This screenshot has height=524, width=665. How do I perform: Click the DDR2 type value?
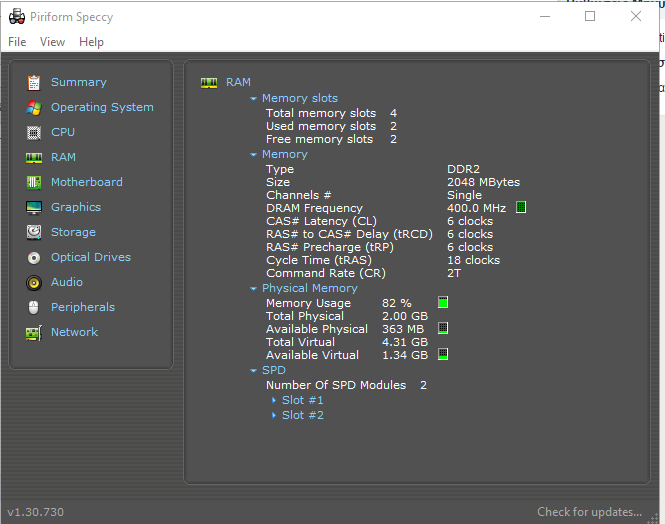(463, 169)
